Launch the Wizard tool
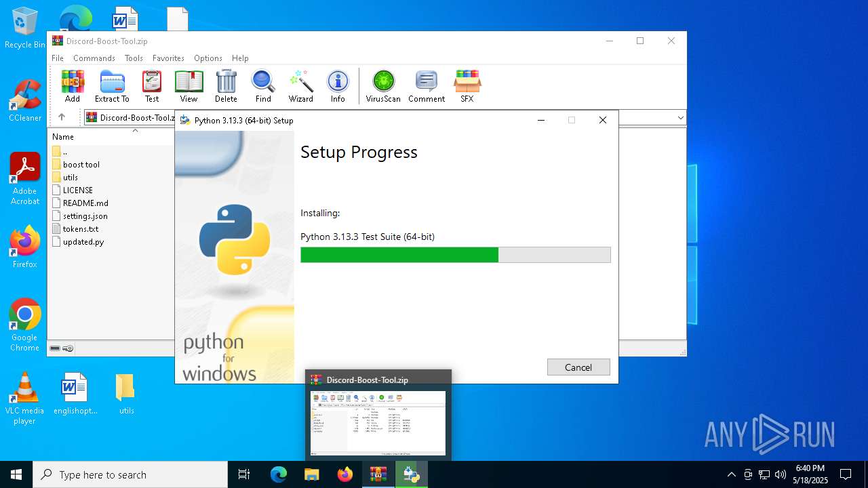868x488 pixels. [x=300, y=86]
